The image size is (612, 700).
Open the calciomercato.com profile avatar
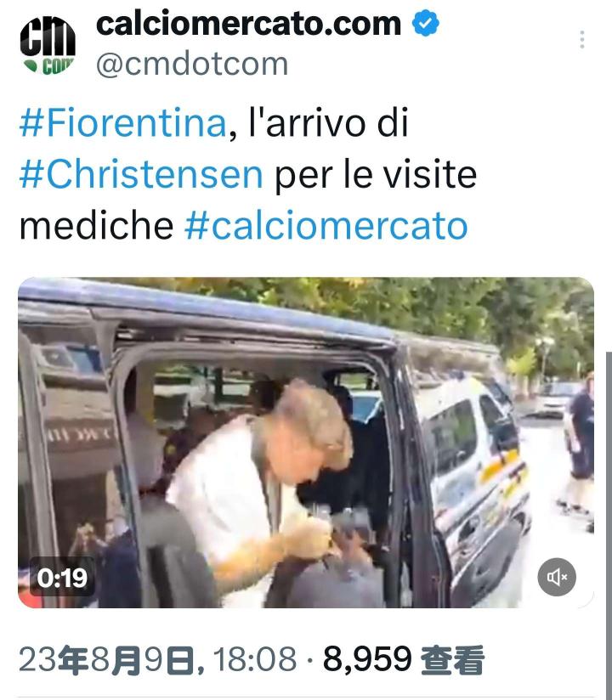48,45
